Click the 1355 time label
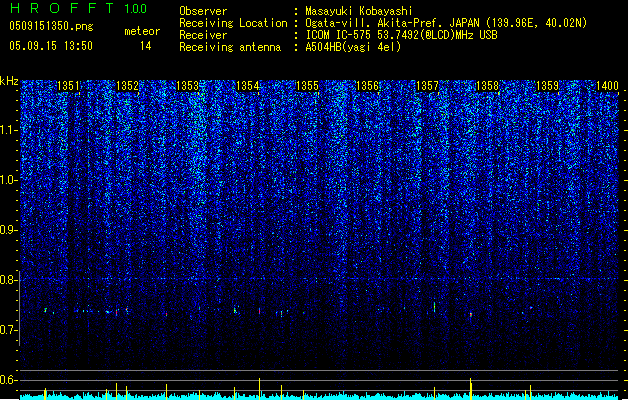 pos(307,86)
